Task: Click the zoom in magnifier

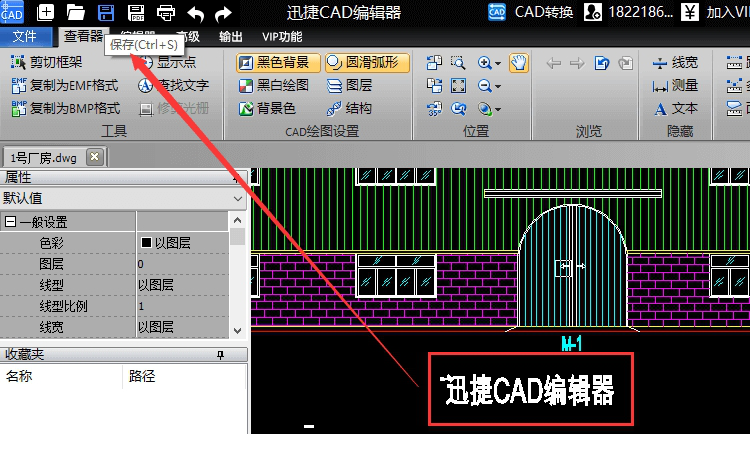Action: click(484, 63)
